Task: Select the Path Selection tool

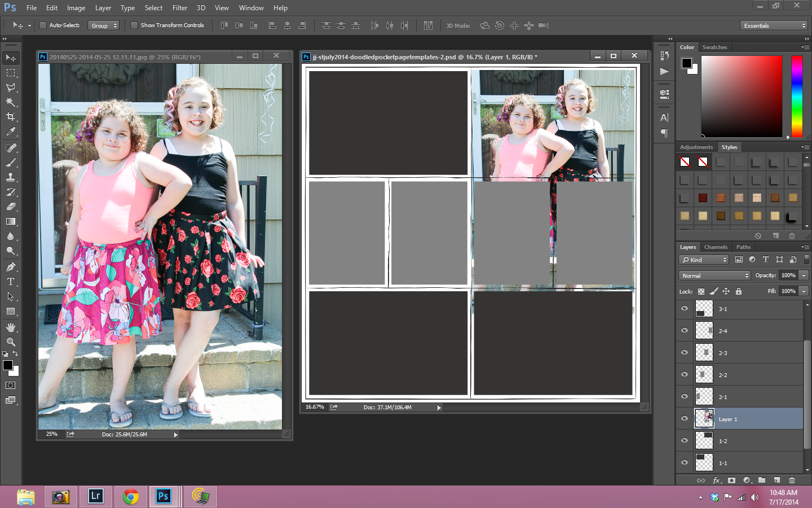Action: pos(11,296)
